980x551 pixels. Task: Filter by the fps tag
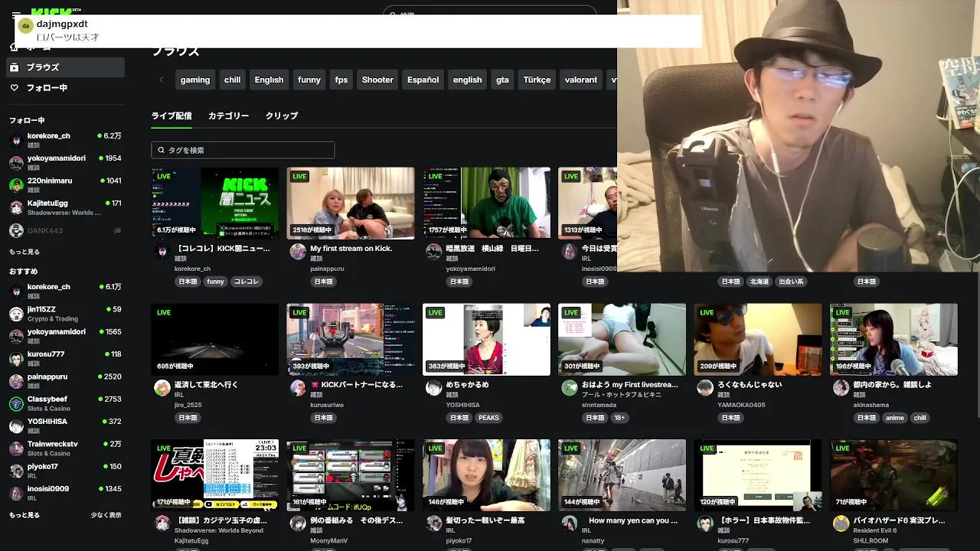pos(341,80)
